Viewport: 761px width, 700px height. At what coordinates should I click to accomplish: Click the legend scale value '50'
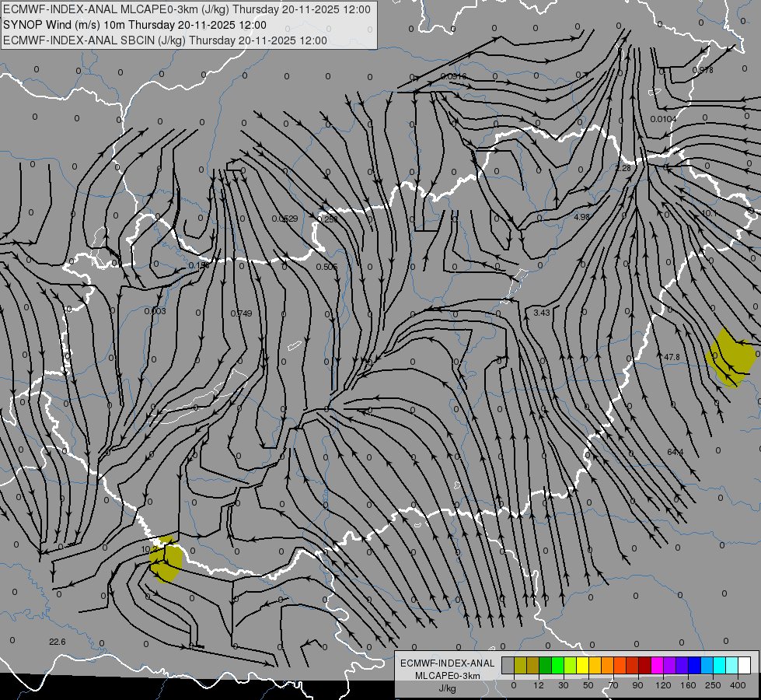click(588, 685)
